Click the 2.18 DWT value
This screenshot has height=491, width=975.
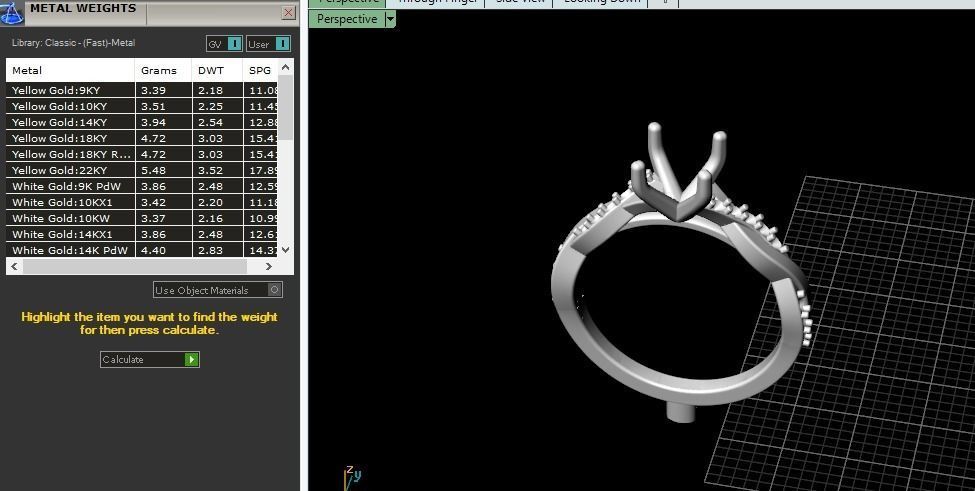(211, 91)
